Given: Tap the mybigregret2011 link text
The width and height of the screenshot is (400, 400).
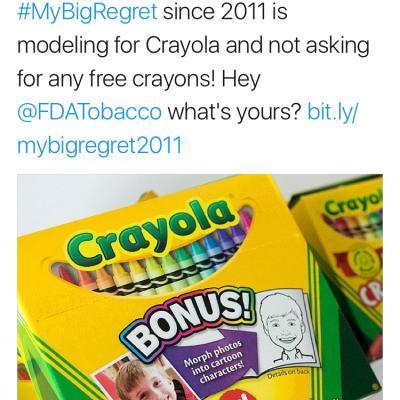Looking at the screenshot, I should (x=100, y=146).
